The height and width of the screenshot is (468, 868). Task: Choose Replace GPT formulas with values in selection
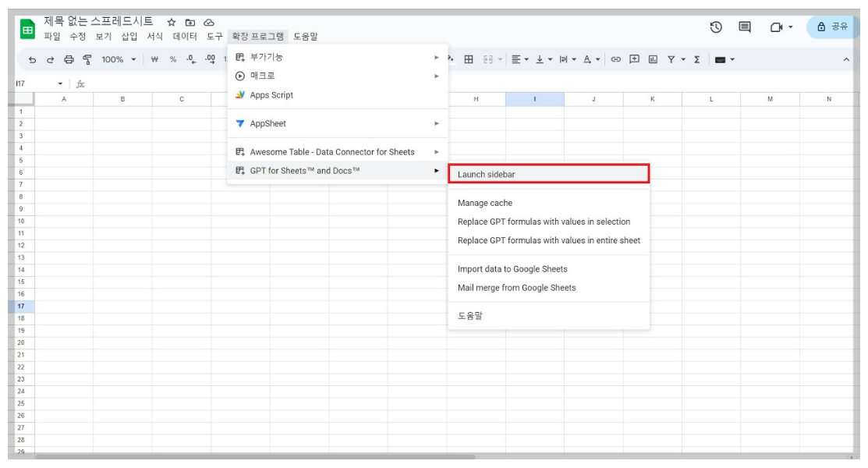(x=548, y=222)
